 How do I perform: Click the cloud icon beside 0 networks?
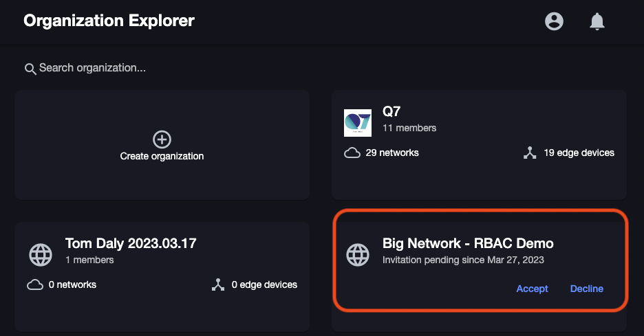[35, 284]
